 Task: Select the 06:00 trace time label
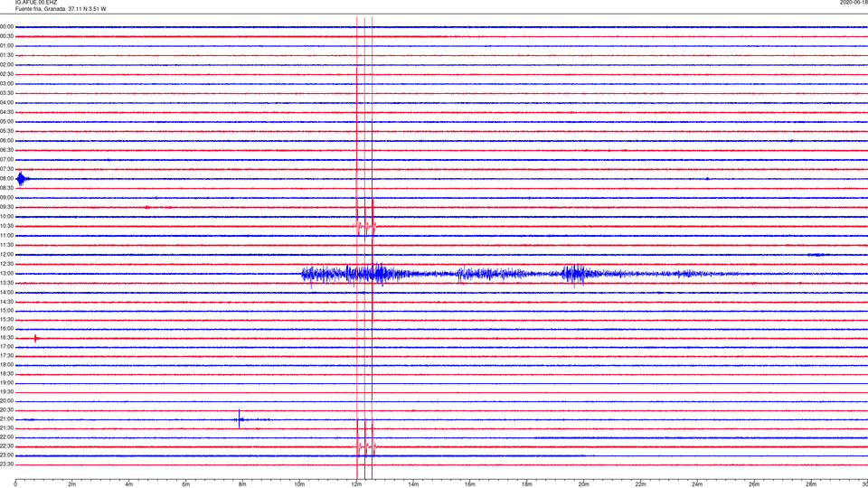coord(6,141)
